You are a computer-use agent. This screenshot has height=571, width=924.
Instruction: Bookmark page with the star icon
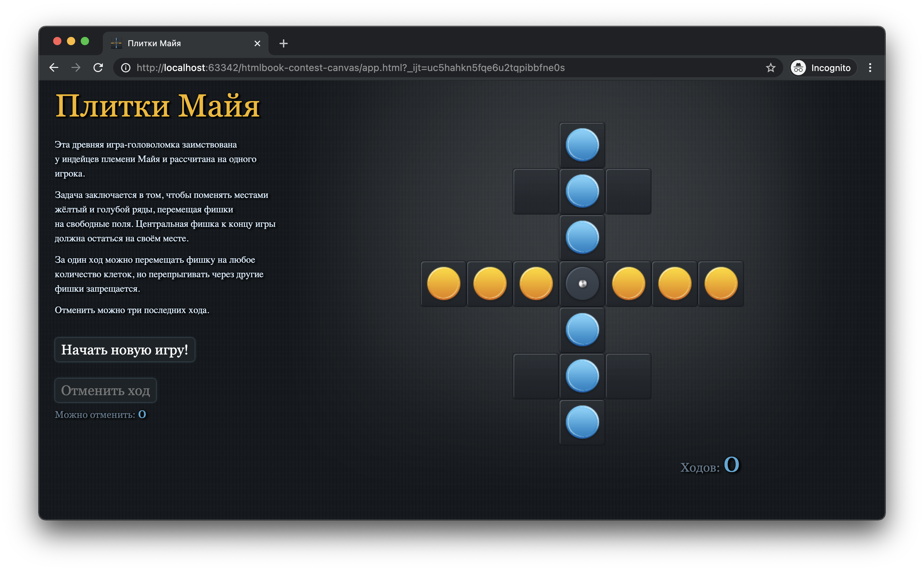click(770, 68)
